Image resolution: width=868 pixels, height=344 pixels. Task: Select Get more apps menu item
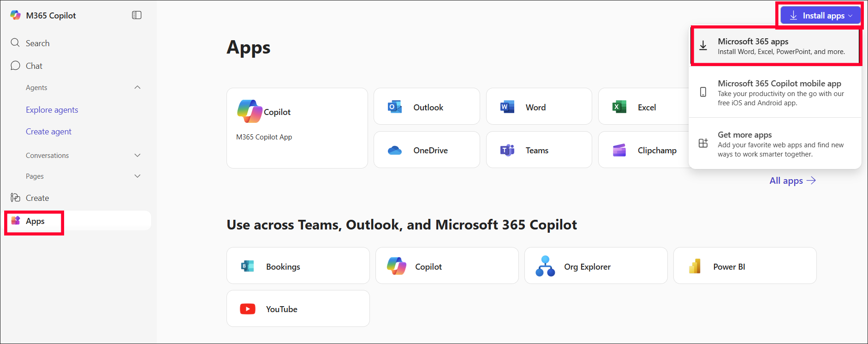775,144
